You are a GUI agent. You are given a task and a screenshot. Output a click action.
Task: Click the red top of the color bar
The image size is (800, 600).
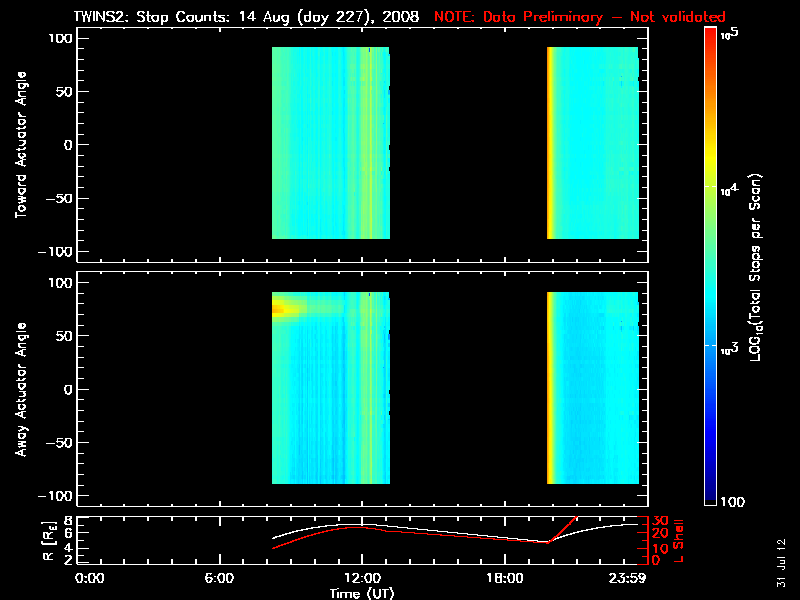click(x=710, y=36)
